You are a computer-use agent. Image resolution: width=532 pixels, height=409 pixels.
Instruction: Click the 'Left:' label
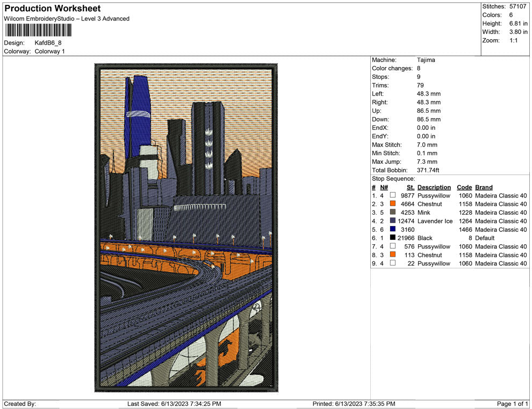(378, 93)
